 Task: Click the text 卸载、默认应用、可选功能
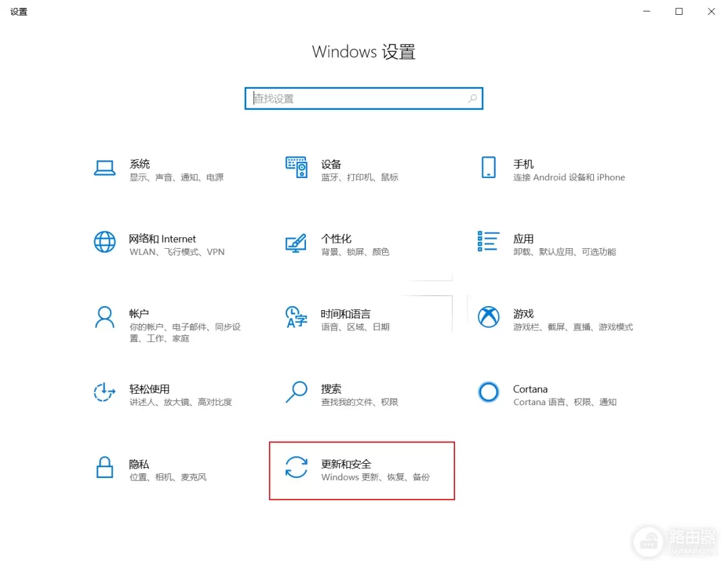pos(565,251)
